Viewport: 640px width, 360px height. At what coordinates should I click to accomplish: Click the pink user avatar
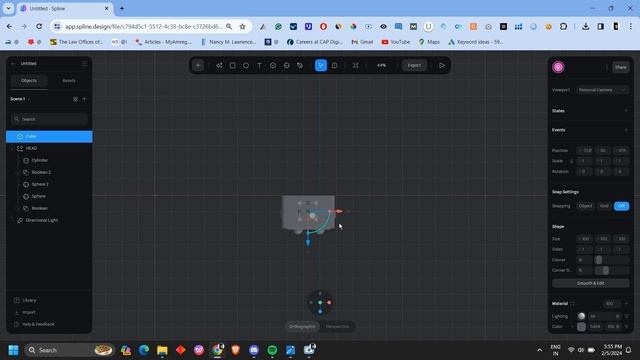(x=558, y=67)
